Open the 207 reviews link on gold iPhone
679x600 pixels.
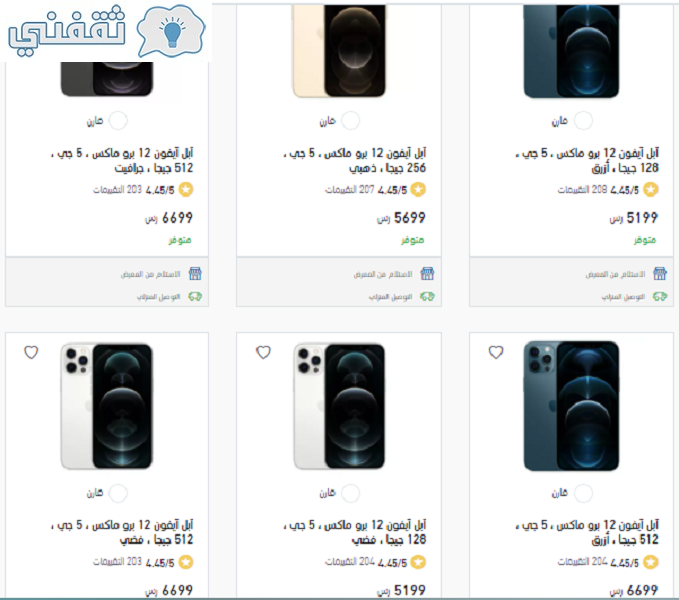pyautogui.click(x=350, y=190)
